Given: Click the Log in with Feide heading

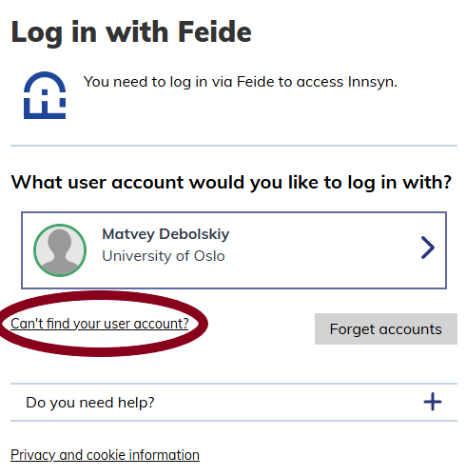Looking at the screenshot, I should 131,33.
